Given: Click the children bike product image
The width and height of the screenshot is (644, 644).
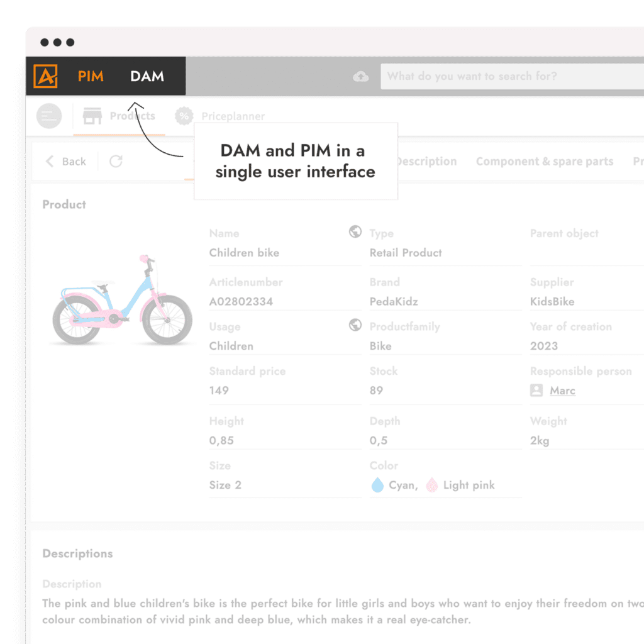Looking at the screenshot, I should click(122, 300).
